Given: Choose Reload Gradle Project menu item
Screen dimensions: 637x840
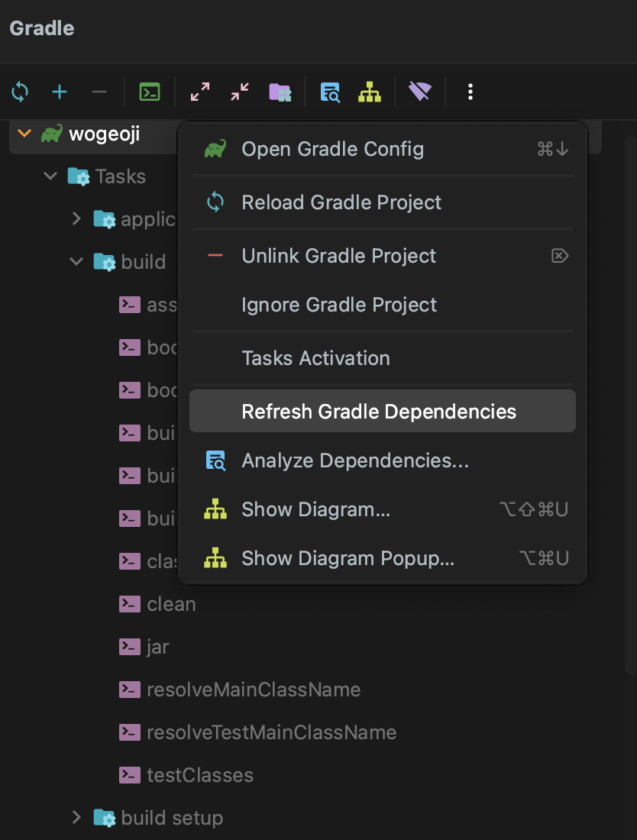Looking at the screenshot, I should [x=383, y=202].
